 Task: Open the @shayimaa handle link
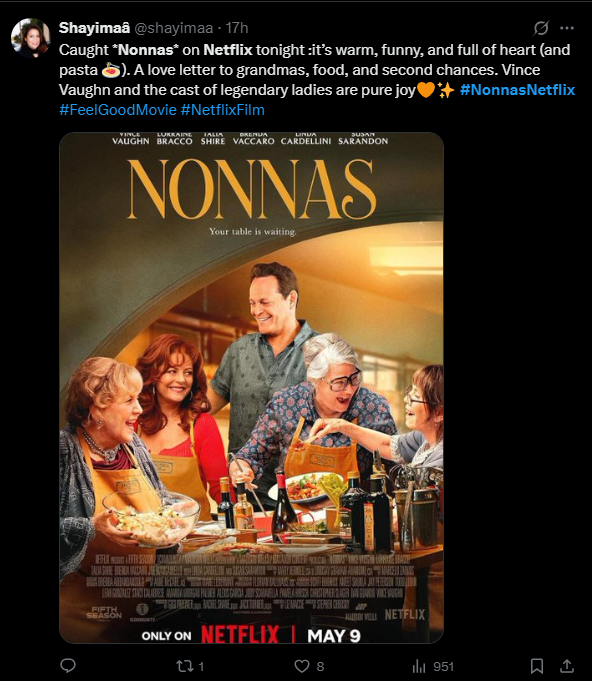tap(174, 28)
